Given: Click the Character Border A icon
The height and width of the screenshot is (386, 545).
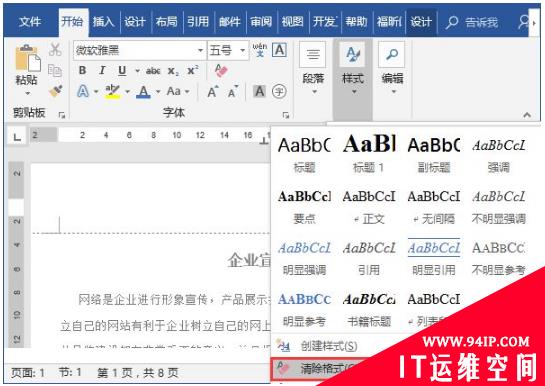Looking at the screenshot, I should pos(279,50).
